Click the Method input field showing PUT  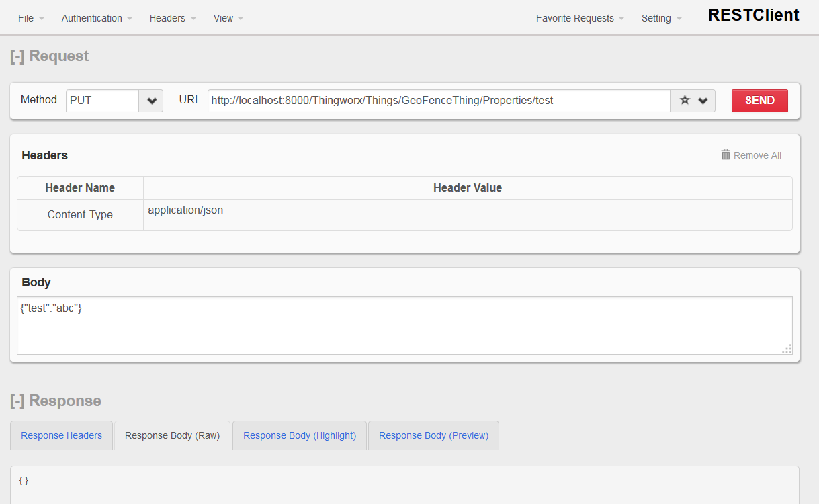pyautogui.click(x=102, y=101)
